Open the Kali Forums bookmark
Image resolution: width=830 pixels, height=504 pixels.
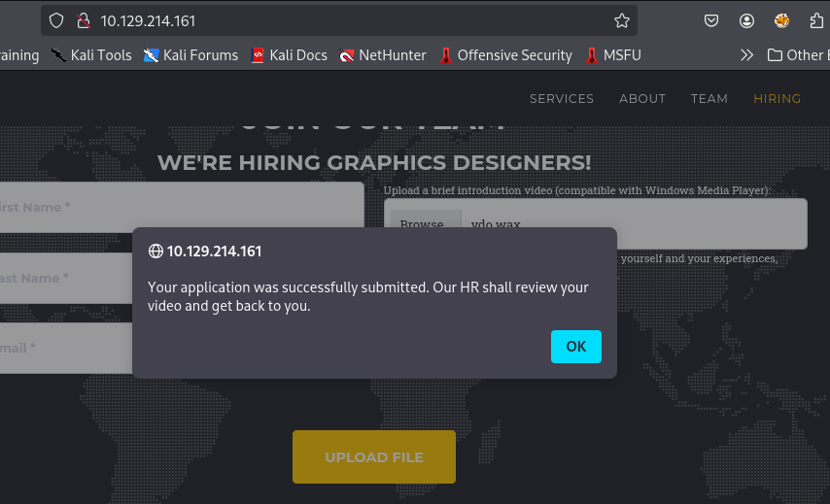click(190, 55)
